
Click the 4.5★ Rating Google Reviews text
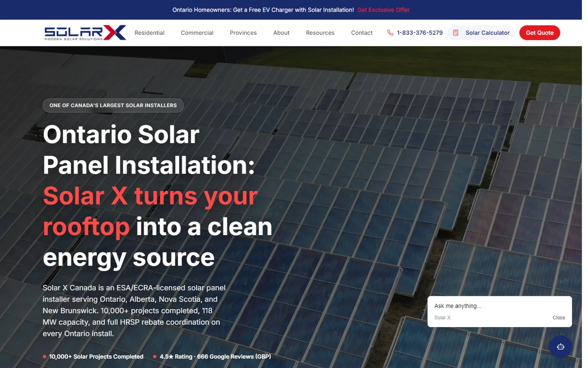[x=215, y=356]
